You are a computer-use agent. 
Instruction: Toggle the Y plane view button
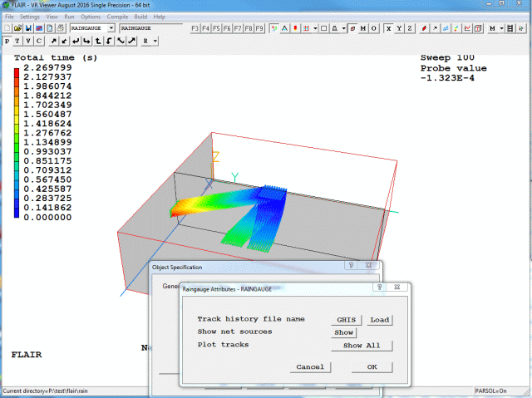pos(398,28)
